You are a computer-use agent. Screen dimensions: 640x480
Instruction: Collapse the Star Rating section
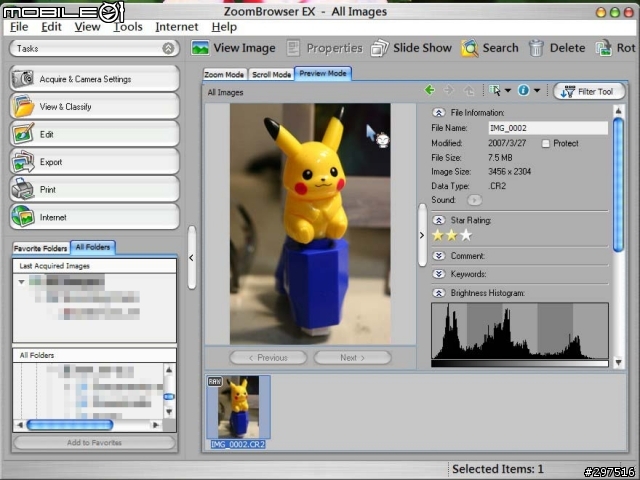438,220
